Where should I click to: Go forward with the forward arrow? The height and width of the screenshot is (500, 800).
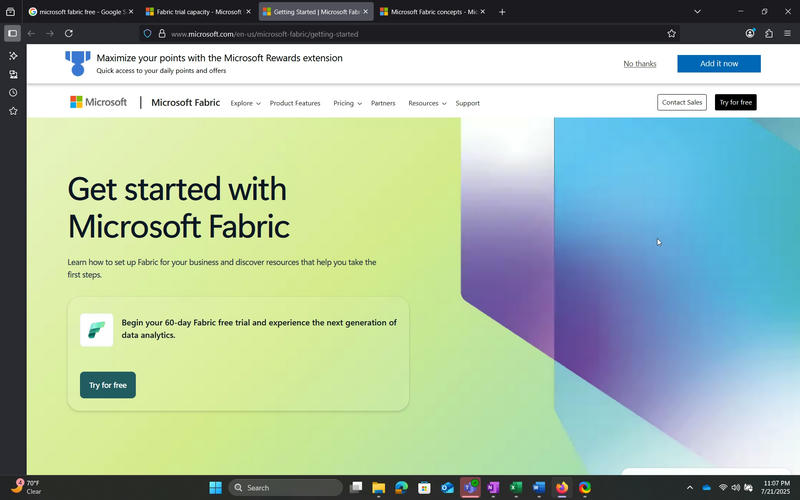(x=49, y=34)
